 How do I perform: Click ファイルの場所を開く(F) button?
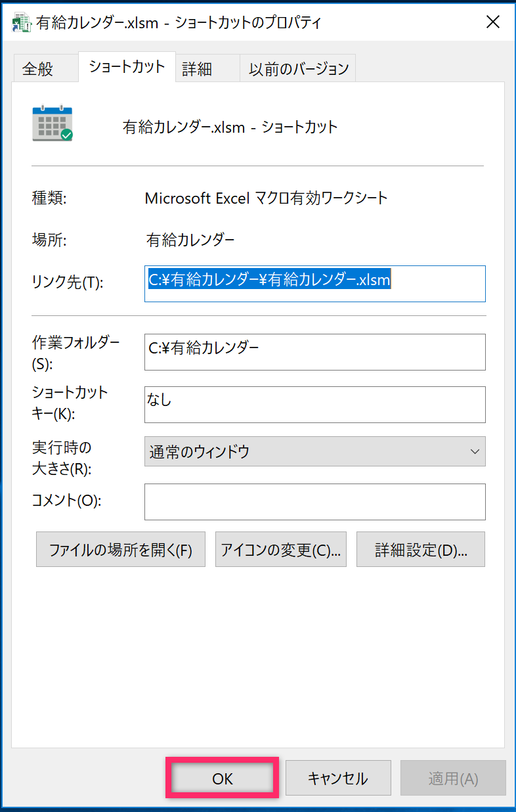pos(121,549)
